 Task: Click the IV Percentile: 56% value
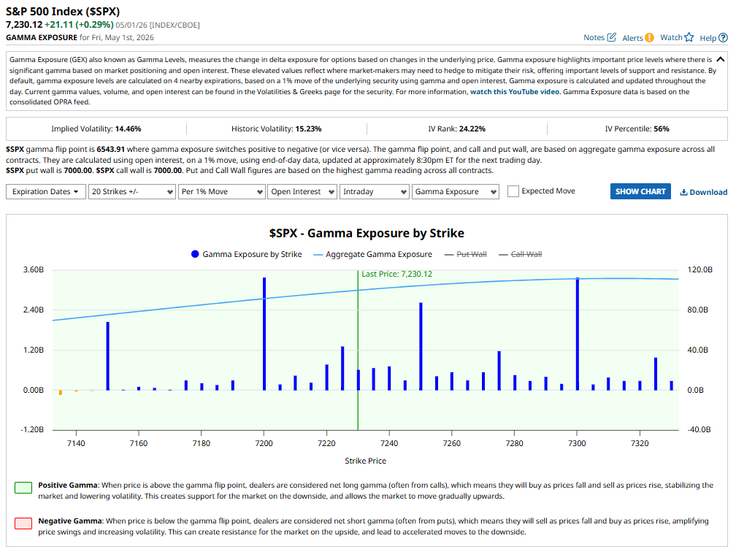[x=662, y=129]
